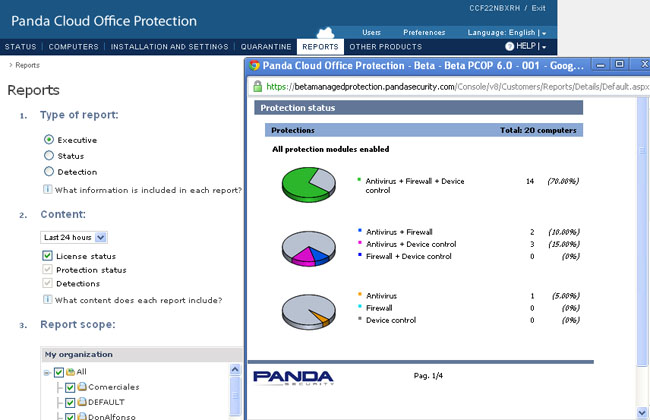This screenshot has width=650, height=420.
Task: Click the Protection status section header
Action: [x=419, y=108]
